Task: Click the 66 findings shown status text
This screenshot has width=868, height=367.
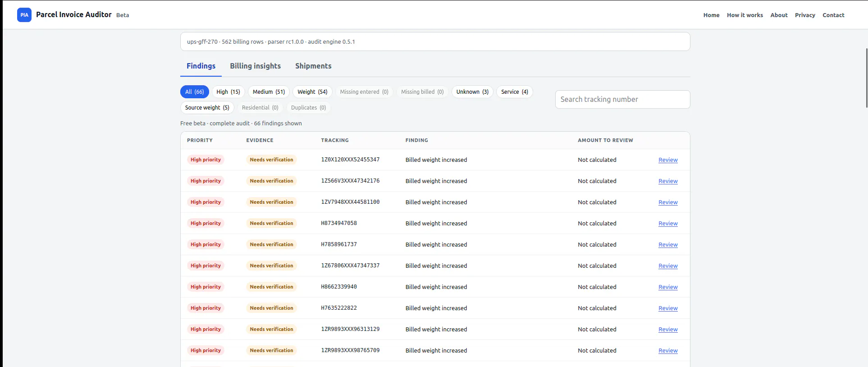Action: (278, 123)
